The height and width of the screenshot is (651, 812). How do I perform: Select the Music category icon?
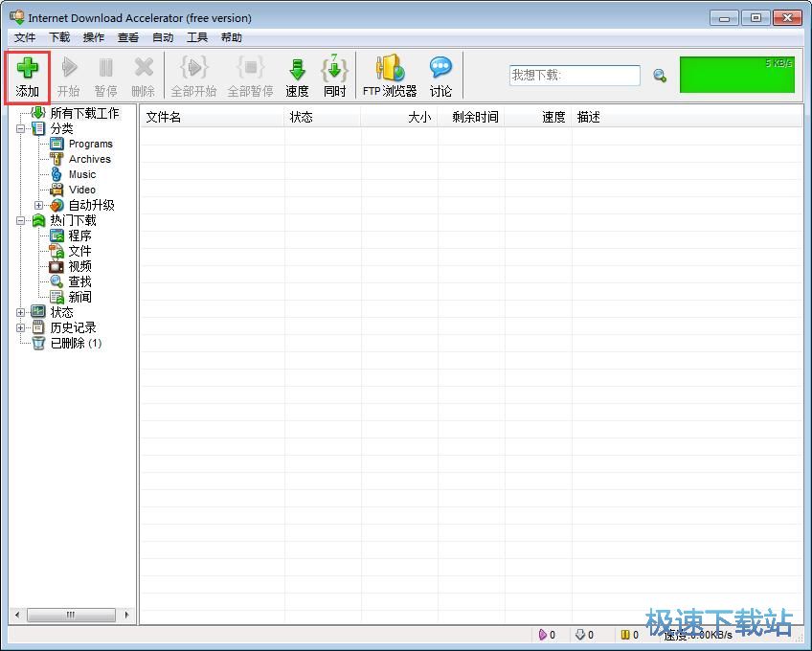56,174
